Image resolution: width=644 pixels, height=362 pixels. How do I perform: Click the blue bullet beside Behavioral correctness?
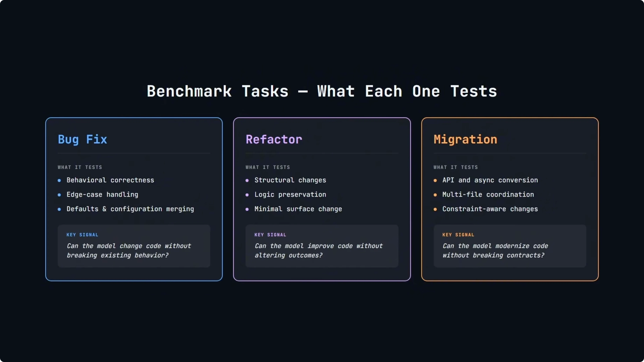(59, 180)
